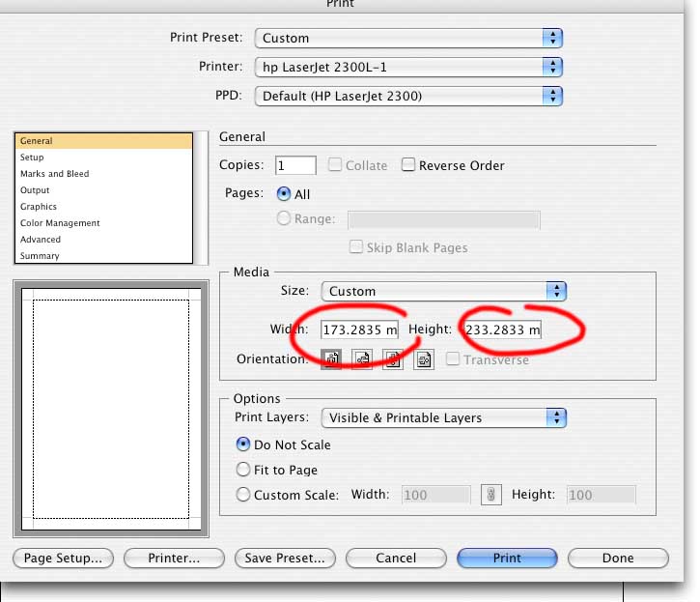This screenshot has height=602, width=700.
Task: Click the Copies input field
Action: tap(295, 165)
